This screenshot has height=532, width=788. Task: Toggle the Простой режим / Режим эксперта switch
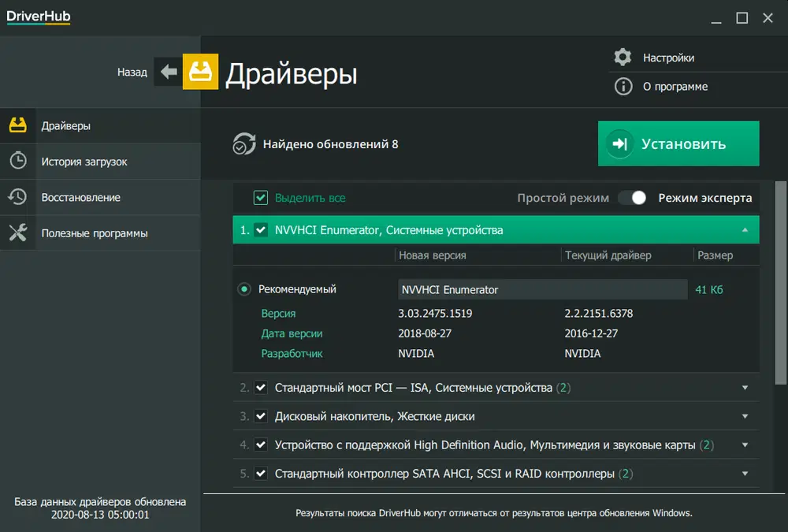point(633,198)
